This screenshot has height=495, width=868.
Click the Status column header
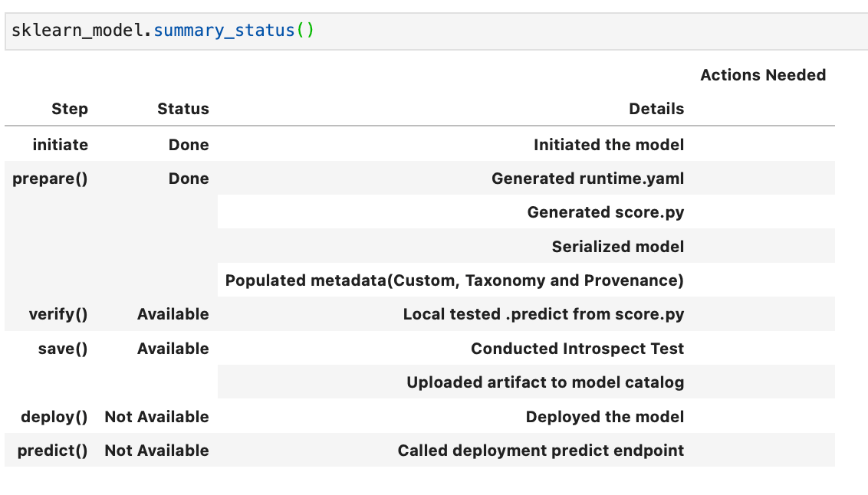tap(182, 109)
